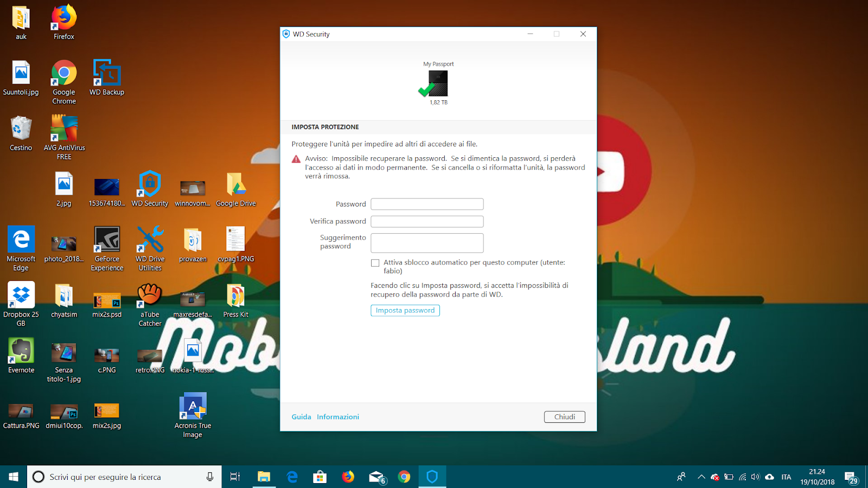Open the Cestino recycle bin

click(21, 133)
